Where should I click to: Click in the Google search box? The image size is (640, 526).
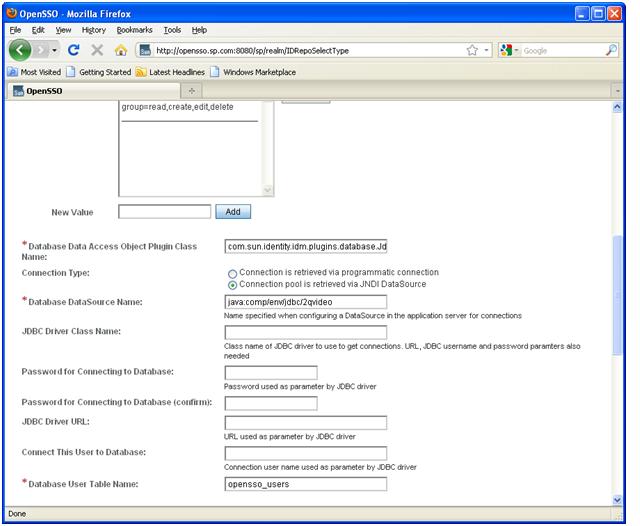(x=562, y=51)
